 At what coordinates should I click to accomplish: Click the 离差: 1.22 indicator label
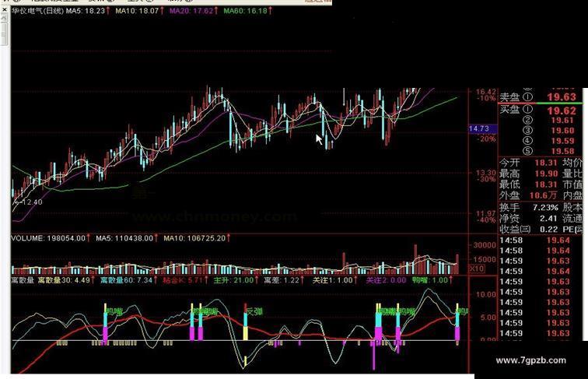click(x=283, y=280)
